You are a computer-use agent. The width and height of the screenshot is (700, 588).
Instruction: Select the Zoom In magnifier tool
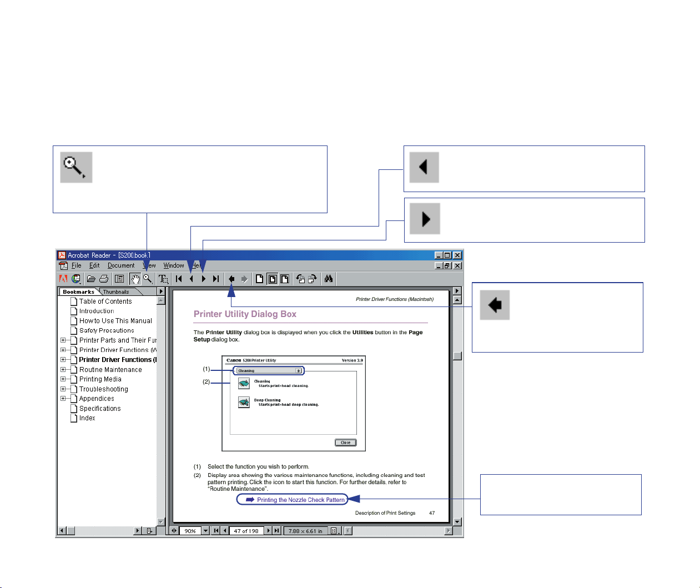point(148,279)
